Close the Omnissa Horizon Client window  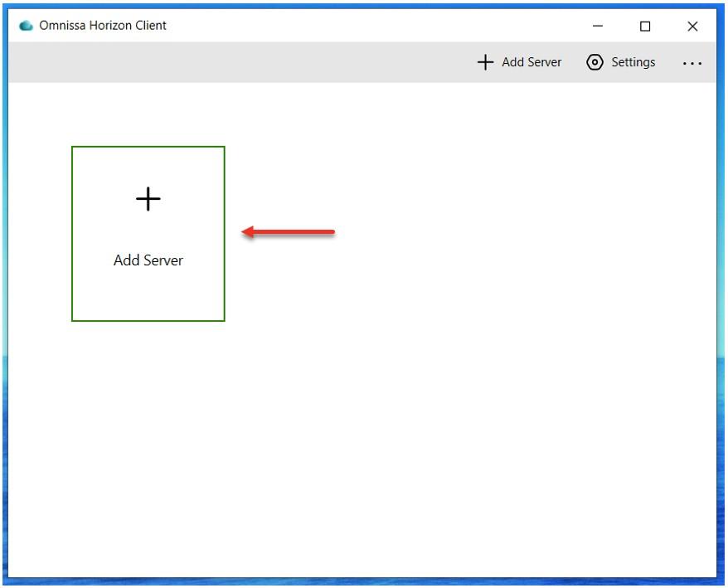tap(692, 27)
